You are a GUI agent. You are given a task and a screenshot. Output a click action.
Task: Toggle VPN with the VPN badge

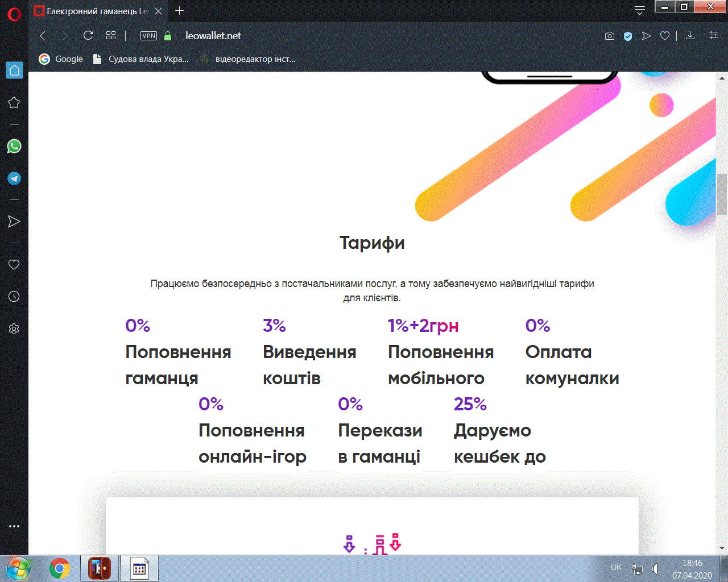(148, 35)
